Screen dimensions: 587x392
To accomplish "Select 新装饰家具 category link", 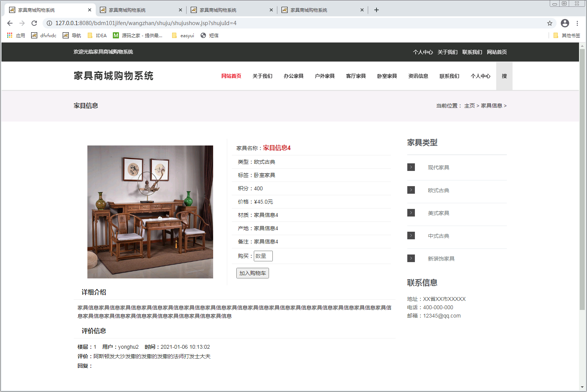I will (441, 259).
